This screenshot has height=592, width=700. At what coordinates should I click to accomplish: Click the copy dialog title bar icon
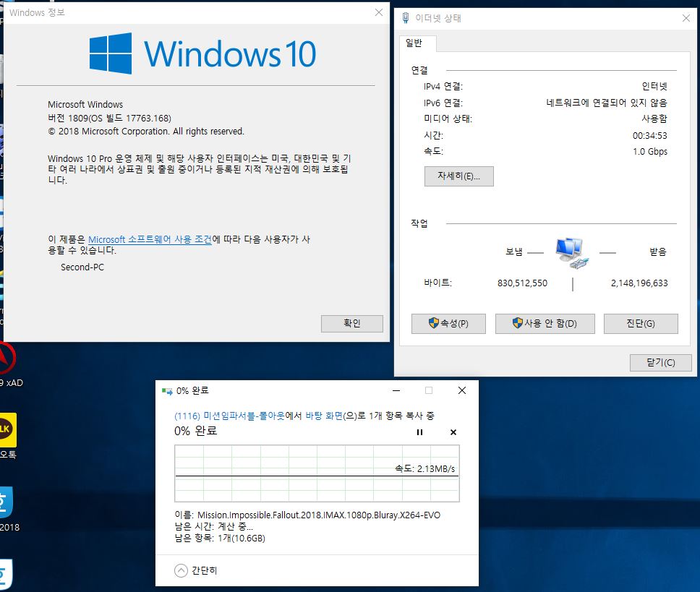pos(167,391)
